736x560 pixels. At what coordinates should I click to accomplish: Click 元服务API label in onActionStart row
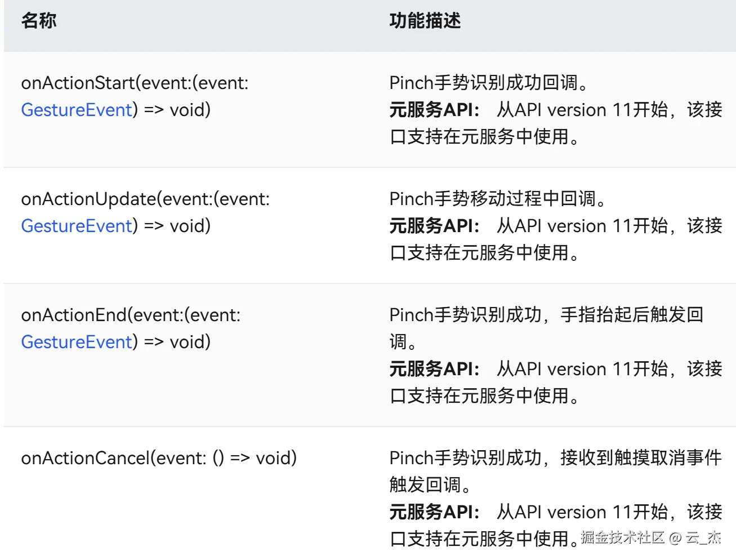434,109
